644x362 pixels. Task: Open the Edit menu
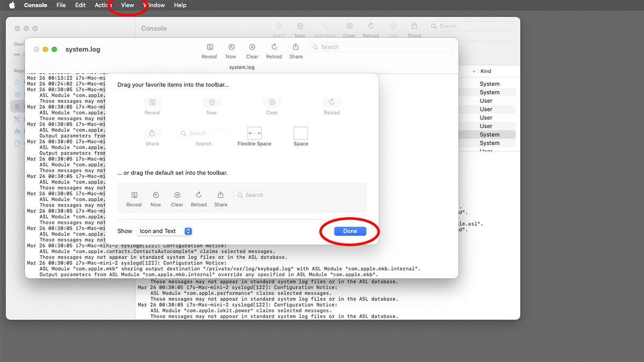coord(80,5)
